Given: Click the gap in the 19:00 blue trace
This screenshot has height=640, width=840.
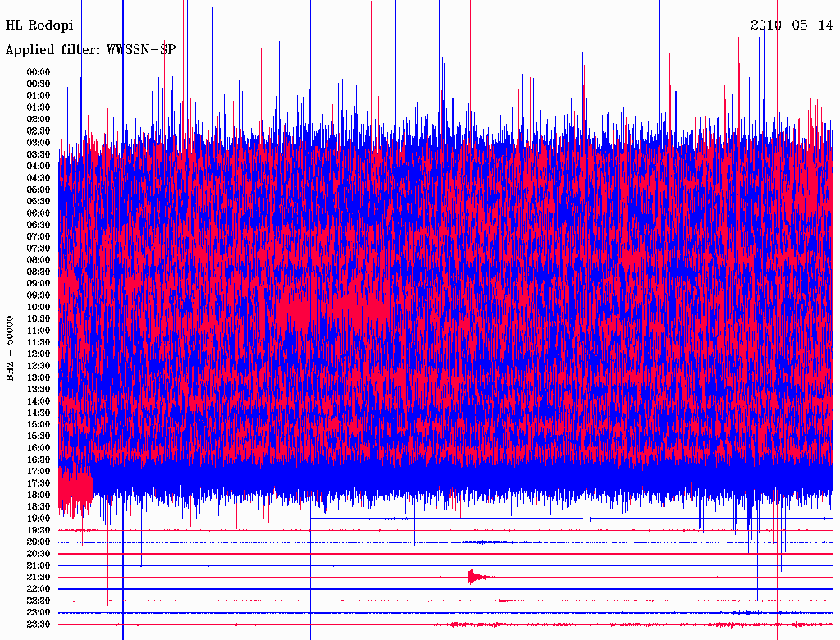Looking at the screenshot, I should click(x=587, y=519).
